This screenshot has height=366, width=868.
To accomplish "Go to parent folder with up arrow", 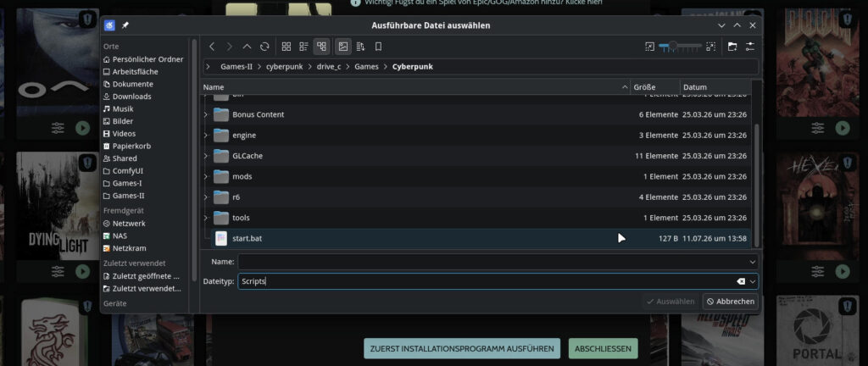I will point(248,47).
